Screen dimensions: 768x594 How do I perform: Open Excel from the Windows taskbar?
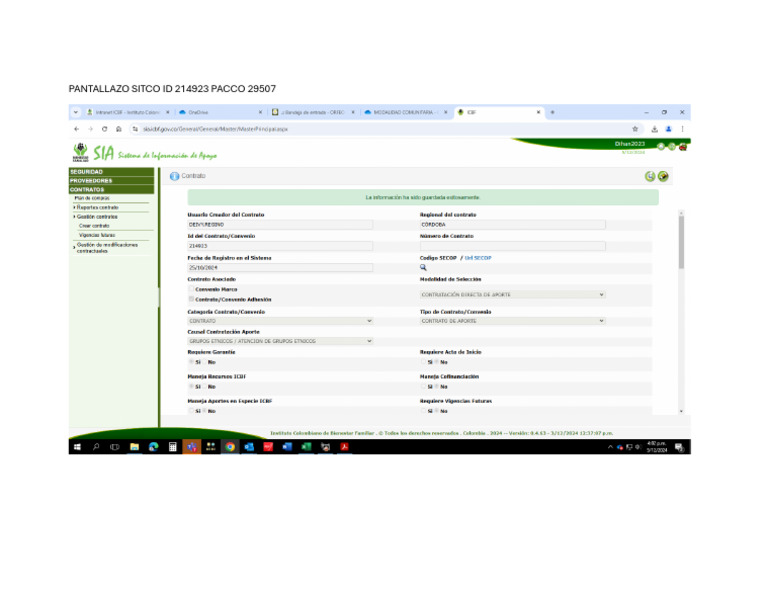tap(307, 447)
